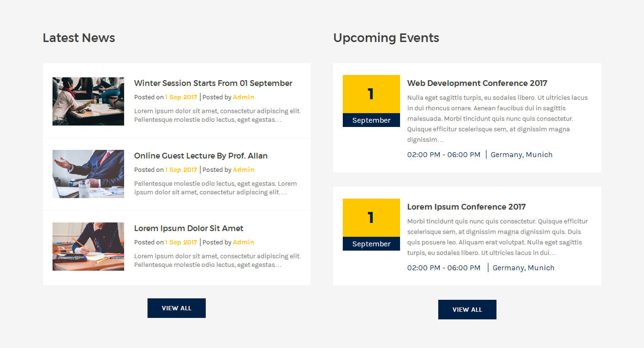Open the Winter Session news thumbnail image
Screen dimensions: 644x348
[x=88, y=101]
